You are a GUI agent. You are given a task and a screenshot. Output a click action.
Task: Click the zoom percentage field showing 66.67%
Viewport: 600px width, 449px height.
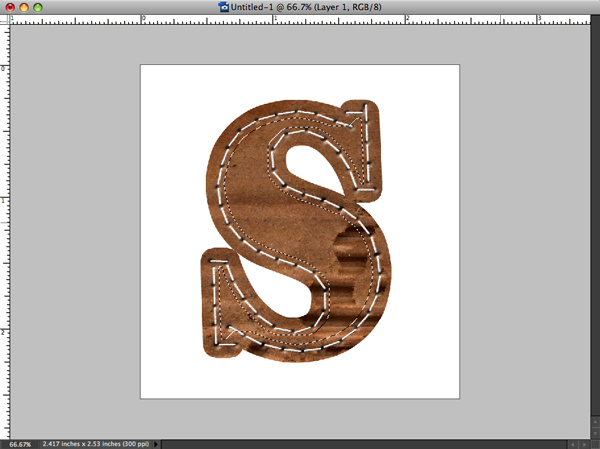[18, 443]
